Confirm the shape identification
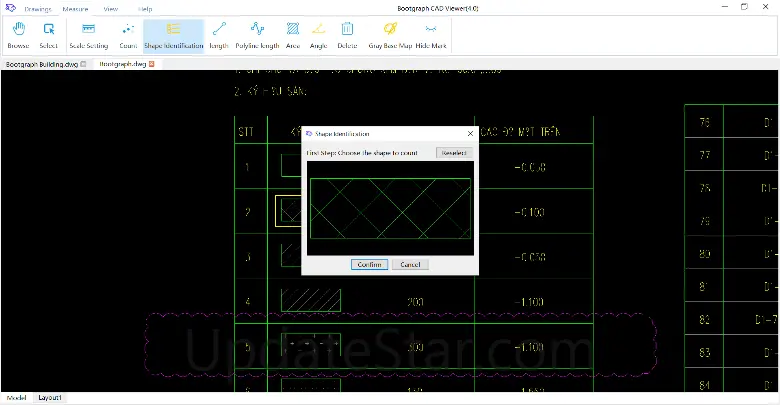780x405 pixels. click(x=369, y=265)
